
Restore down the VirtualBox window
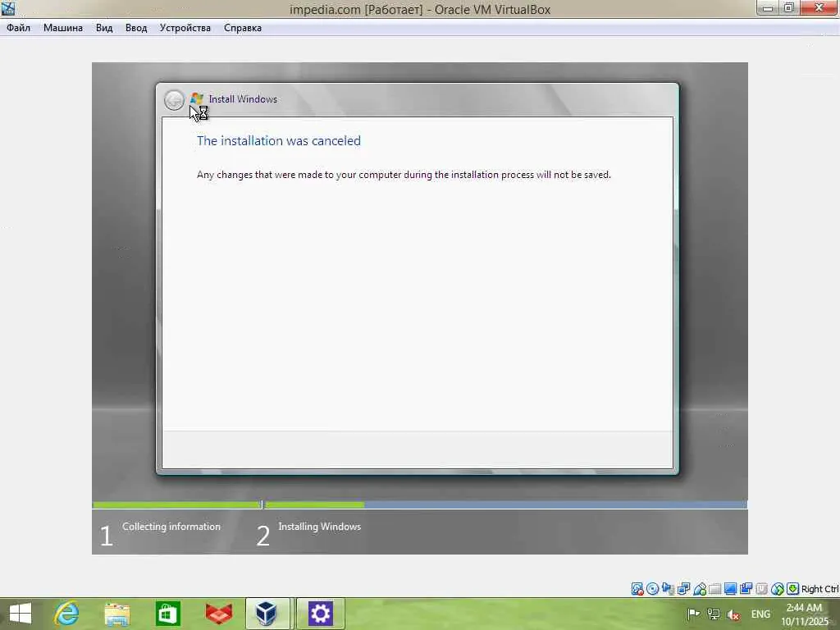pyautogui.click(x=788, y=7)
